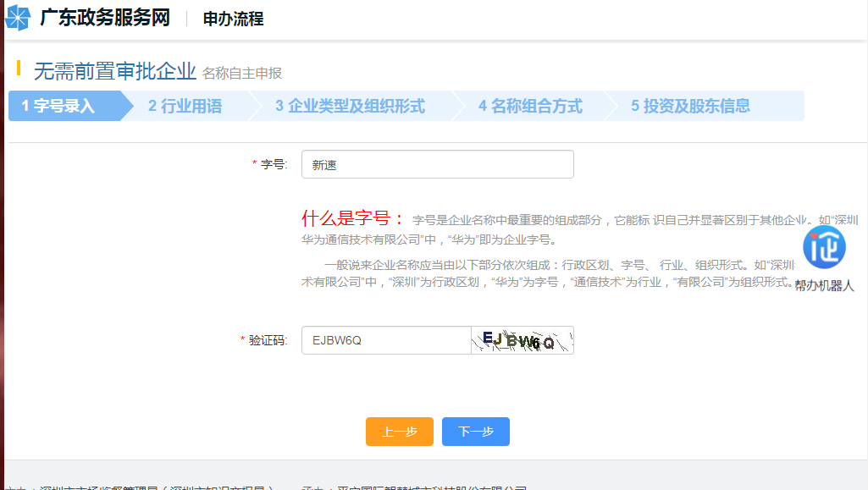This screenshot has height=490, width=868.
Task: Click the 名称自主申报 subtitle text
Action: [242, 74]
